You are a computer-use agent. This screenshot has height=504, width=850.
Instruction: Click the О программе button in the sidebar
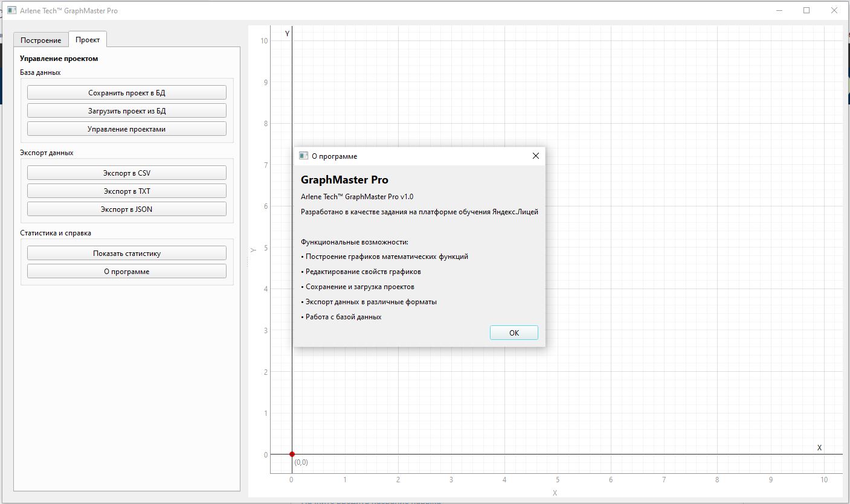tap(127, 271)
